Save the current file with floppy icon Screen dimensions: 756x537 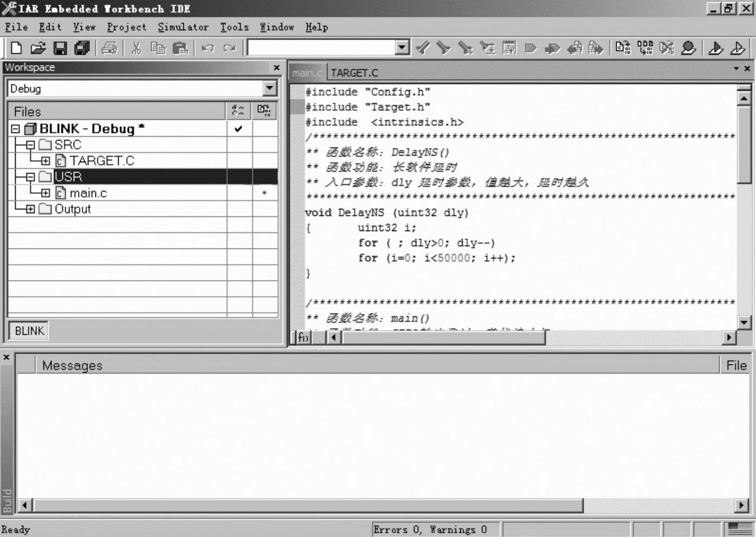[60, 48]
